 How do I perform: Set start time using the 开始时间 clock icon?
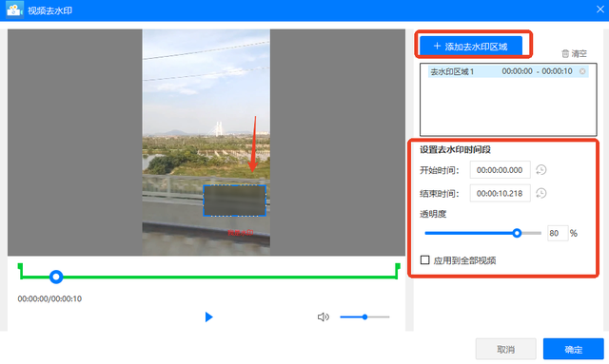pyautogui.click(x=541, y=170)
